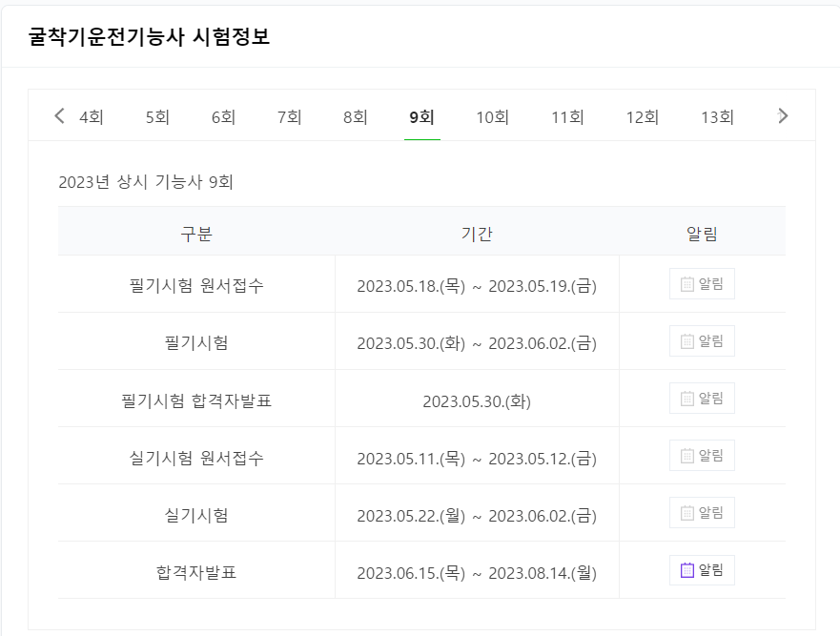840x636 pixels.
Task: Click the right arrow to show more rounds
Action: click(783, 116)
